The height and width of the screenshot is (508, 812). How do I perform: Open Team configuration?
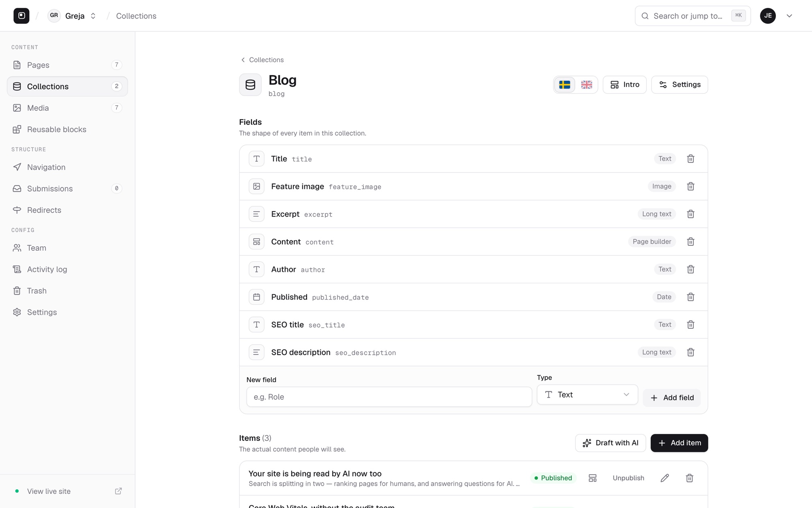(x=67, y=248)
